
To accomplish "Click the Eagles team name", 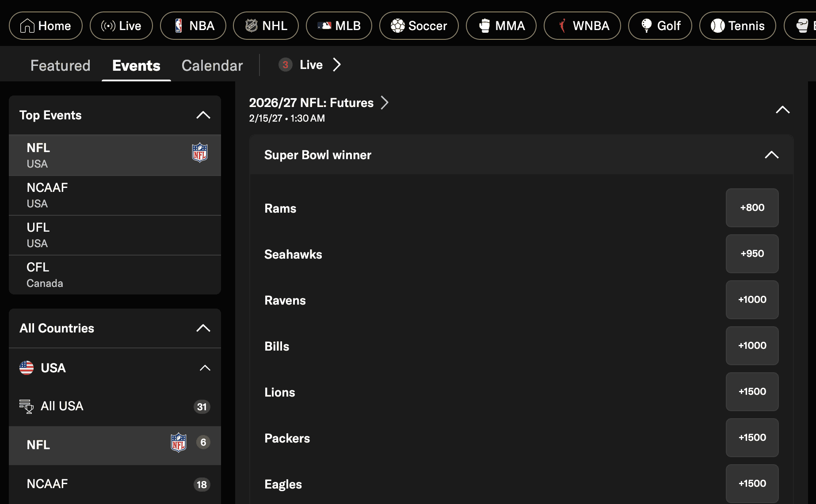I will pyautogui.click(x=283, y=484).
